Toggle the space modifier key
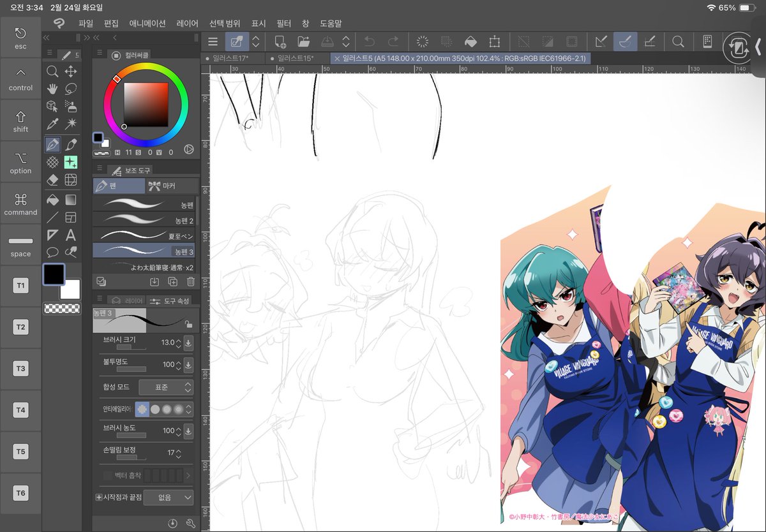766x532 pixels. [x=20, y=245]
